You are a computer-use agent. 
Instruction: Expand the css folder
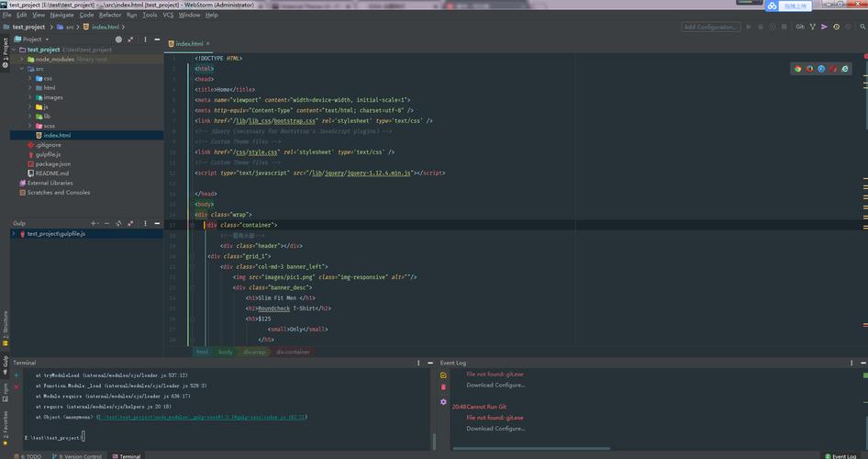(x=30, y=78)
